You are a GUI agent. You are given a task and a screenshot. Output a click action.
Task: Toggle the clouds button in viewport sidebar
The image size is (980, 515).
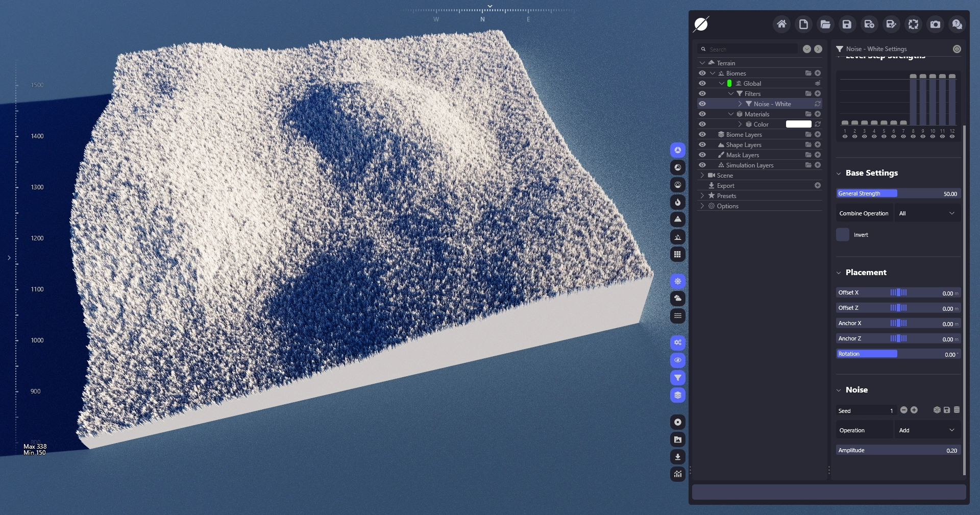677,299
